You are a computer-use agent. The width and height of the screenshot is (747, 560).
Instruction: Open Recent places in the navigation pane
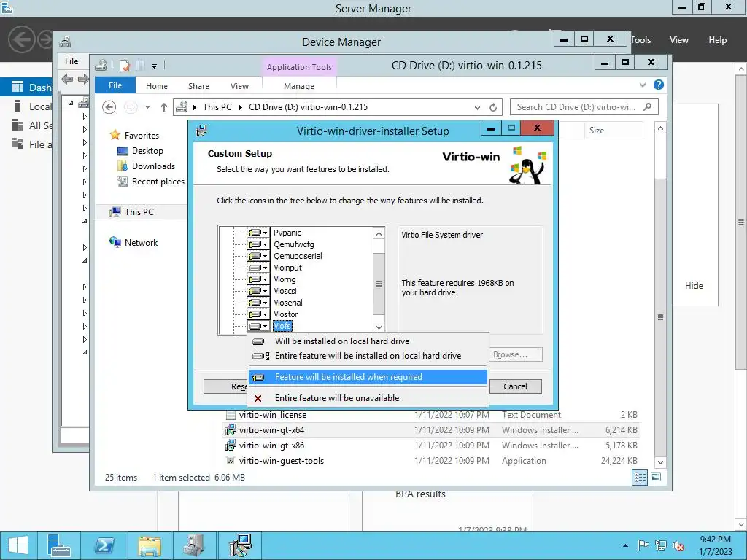[158, 182]
